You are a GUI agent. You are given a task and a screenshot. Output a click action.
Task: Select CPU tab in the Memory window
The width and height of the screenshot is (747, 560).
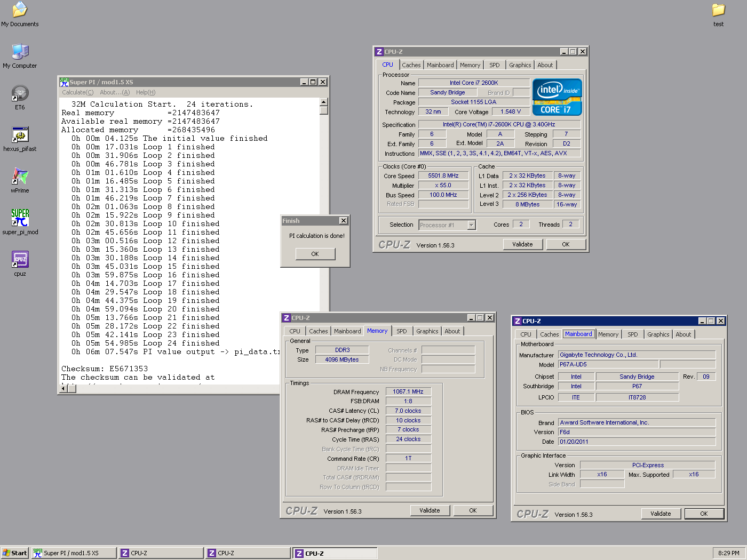coord(295,331)
